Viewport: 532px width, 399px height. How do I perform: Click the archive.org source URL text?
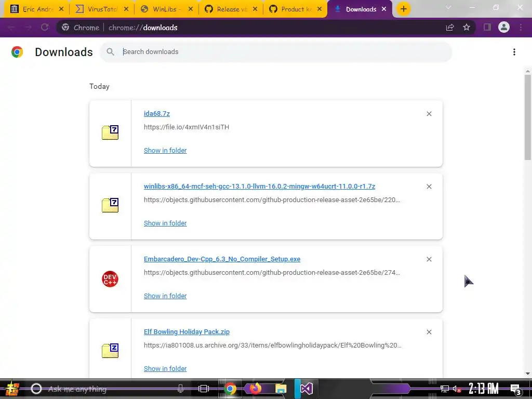coord(272,345)
